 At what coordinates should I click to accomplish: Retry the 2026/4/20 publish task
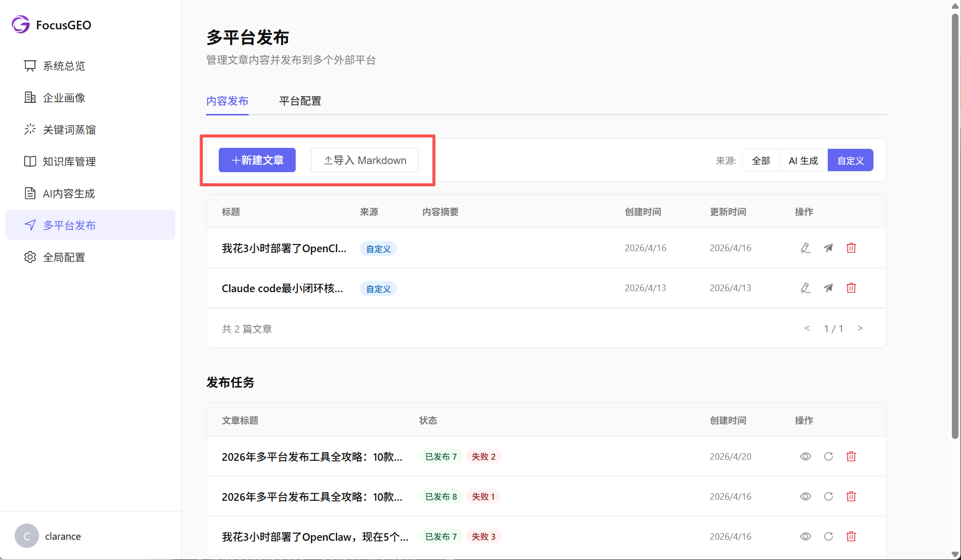(828, 456)
